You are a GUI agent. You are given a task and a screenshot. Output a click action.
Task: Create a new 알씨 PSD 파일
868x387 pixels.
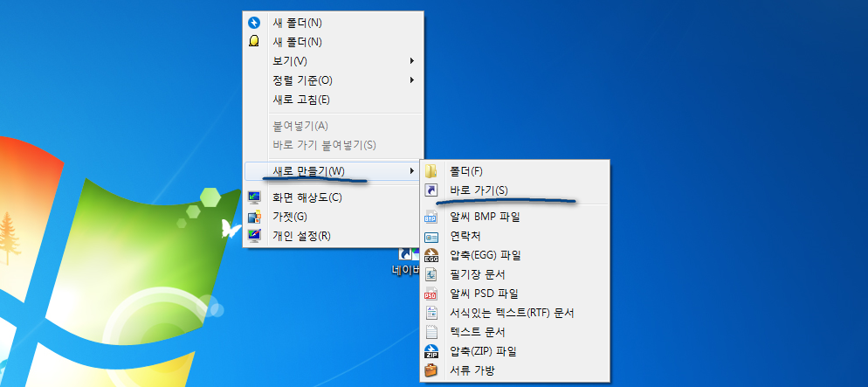pyautogui.click(x=515, y=294)
